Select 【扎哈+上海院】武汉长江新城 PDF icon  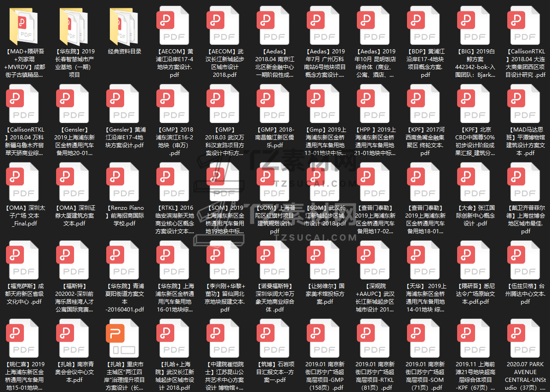(172, 339)
